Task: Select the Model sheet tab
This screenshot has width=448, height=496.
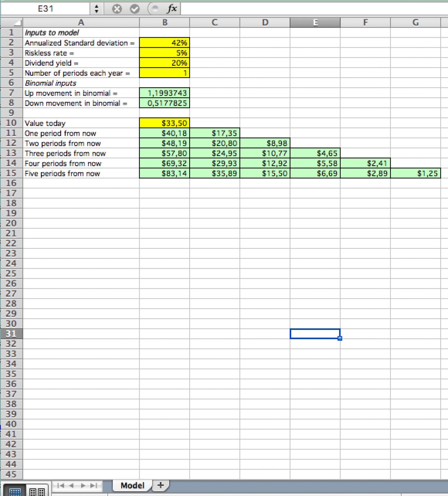Action: pos(132,486)
